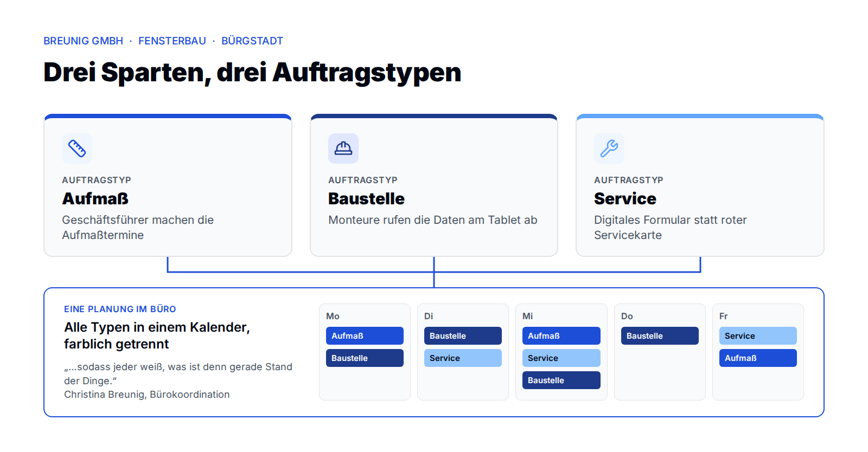Click "Digitales Formular statt roter Servicekarte" text
This screenshot has height=452, width=868.
pos(671,228)
